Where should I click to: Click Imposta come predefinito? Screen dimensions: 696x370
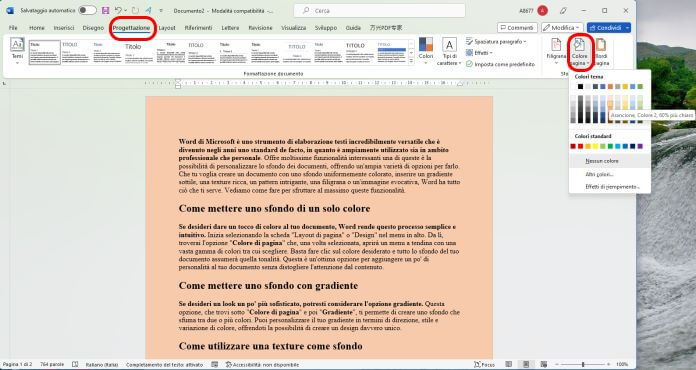tap(500, 64)
